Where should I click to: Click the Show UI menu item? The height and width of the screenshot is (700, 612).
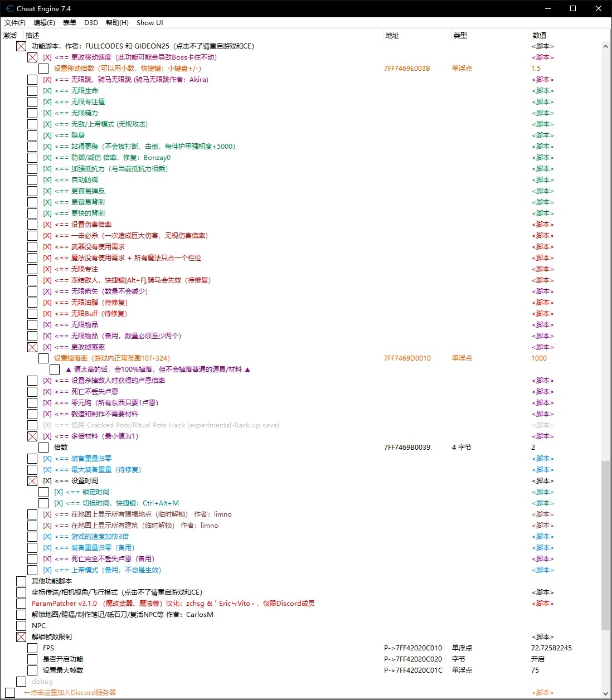click(150, 23)
